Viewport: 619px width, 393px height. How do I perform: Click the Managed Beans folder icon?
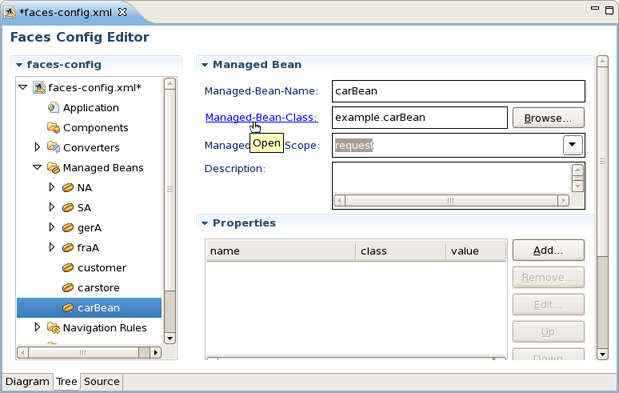click(53, 167)
